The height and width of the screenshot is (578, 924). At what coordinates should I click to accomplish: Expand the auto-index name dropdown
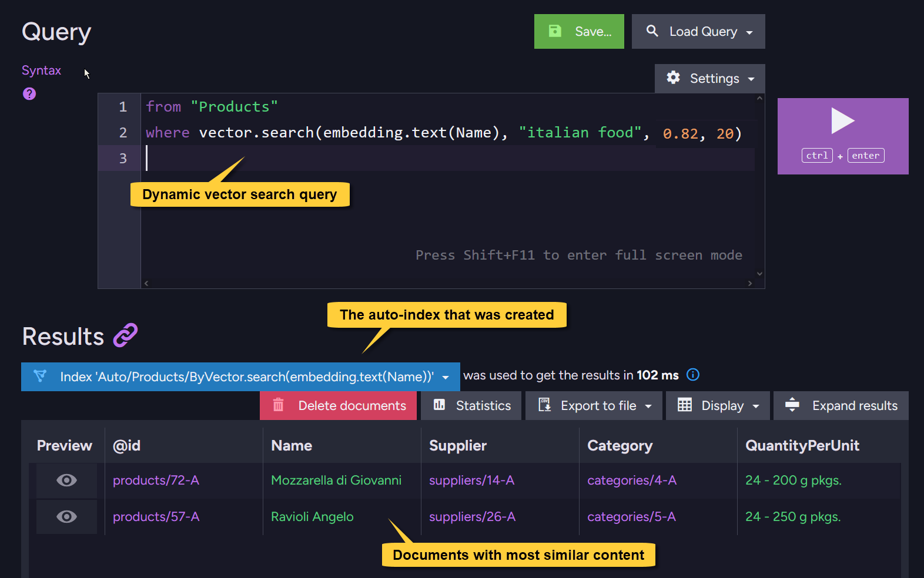[x=446, y=377]
